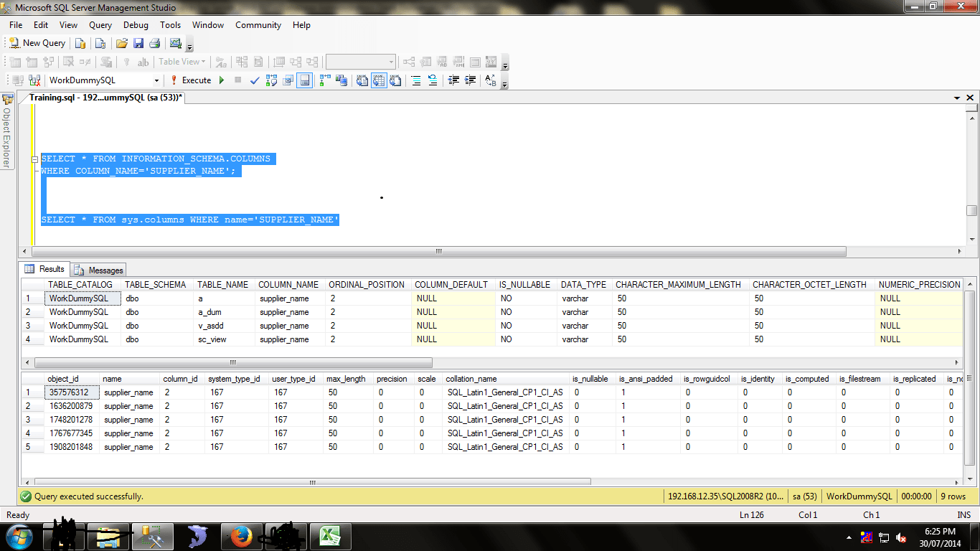Click the muted volume tray icon
The image size is (980, 551).
click(900, 537)
